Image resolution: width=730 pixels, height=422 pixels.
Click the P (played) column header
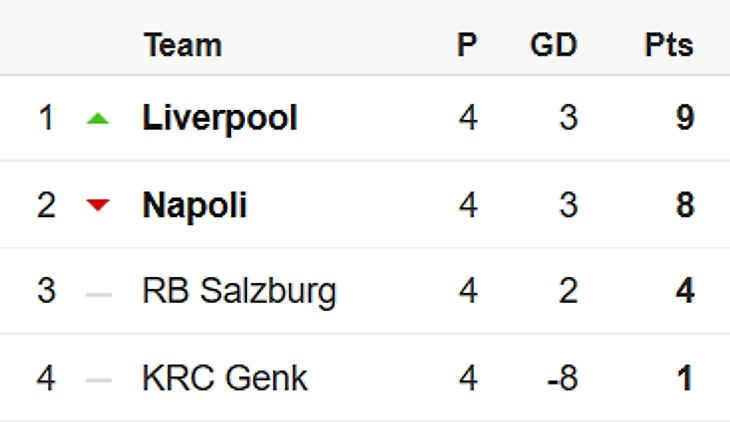[467, 45]
